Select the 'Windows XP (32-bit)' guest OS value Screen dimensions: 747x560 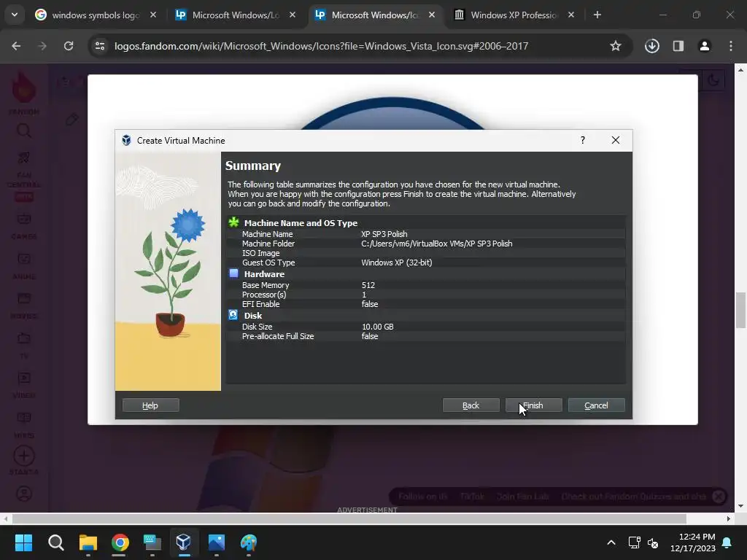coord(396,262)
